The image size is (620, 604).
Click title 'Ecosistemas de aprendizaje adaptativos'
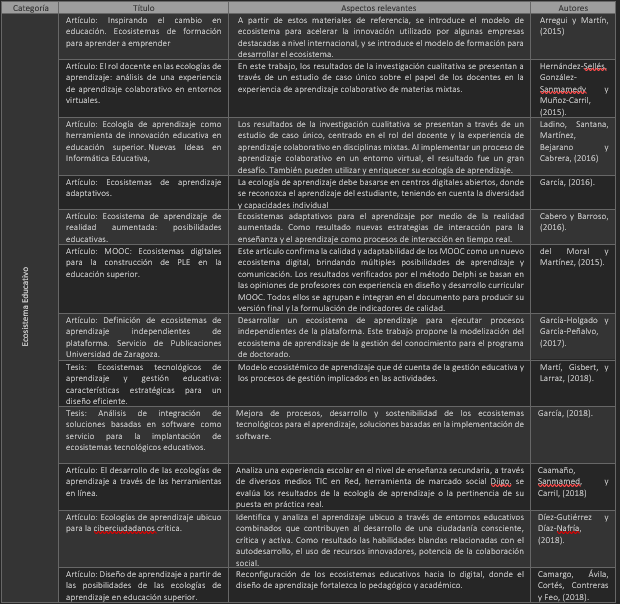pos(146,189)
